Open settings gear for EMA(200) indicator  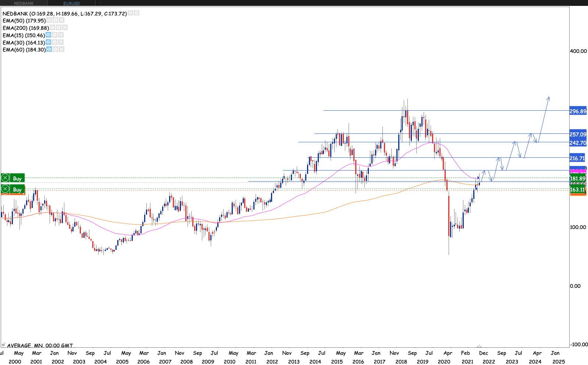[58, 28]
